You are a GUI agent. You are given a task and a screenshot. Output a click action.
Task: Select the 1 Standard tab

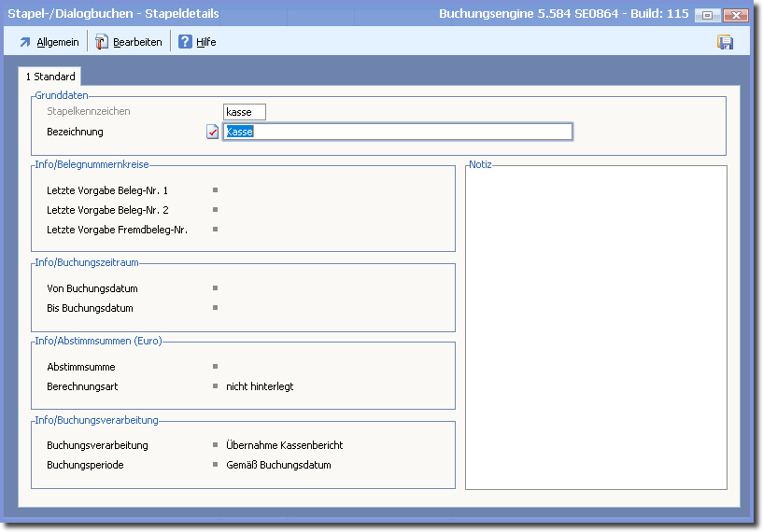(x=50, y=77)
